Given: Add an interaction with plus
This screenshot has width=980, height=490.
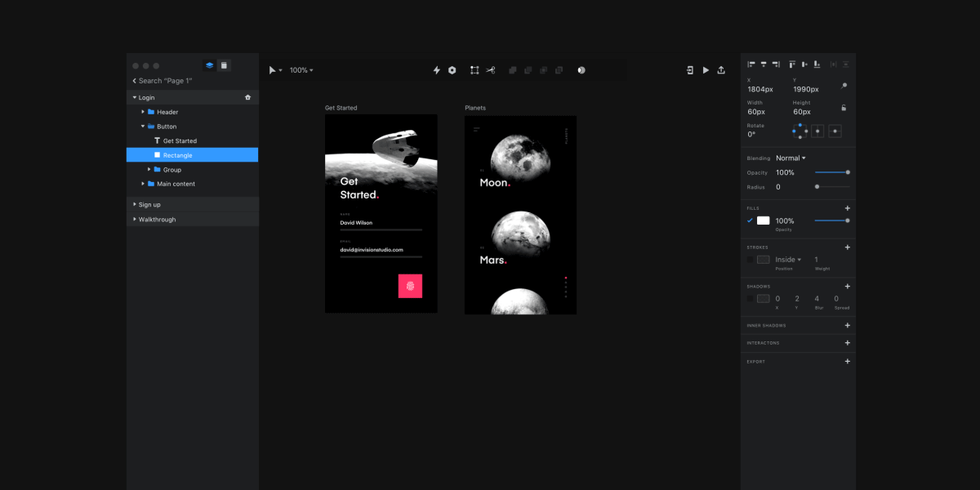Looking at the screenshot, I should [x=847, y=343].
